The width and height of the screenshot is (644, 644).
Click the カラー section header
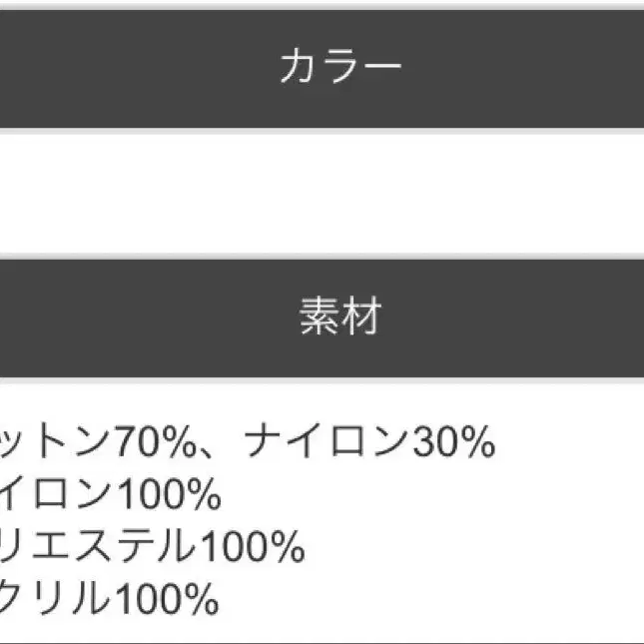coord(339,68)
